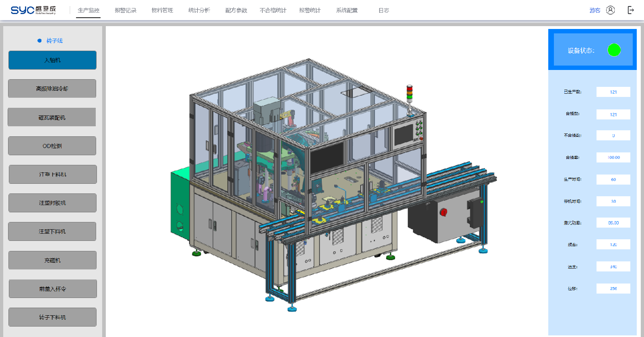Viewport: 644px width, 337px height.
Task: Open the 统计分析 tab
Action: [x=199, y=10]
